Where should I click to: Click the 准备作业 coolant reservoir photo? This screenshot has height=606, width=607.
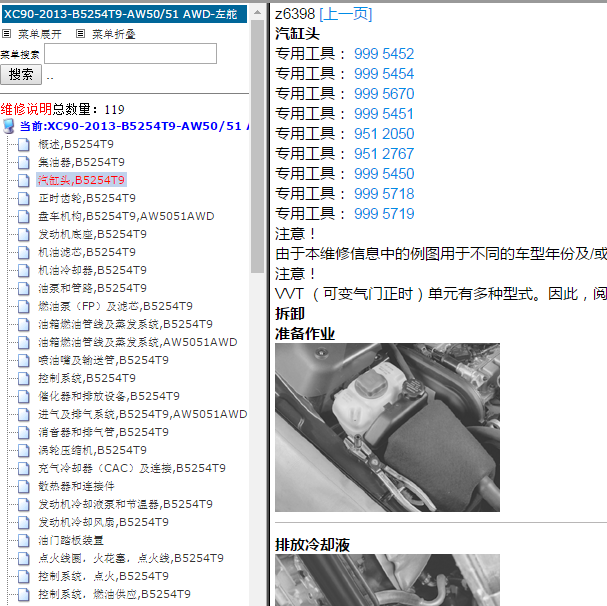pyautogui.click(x=387, y=427)
